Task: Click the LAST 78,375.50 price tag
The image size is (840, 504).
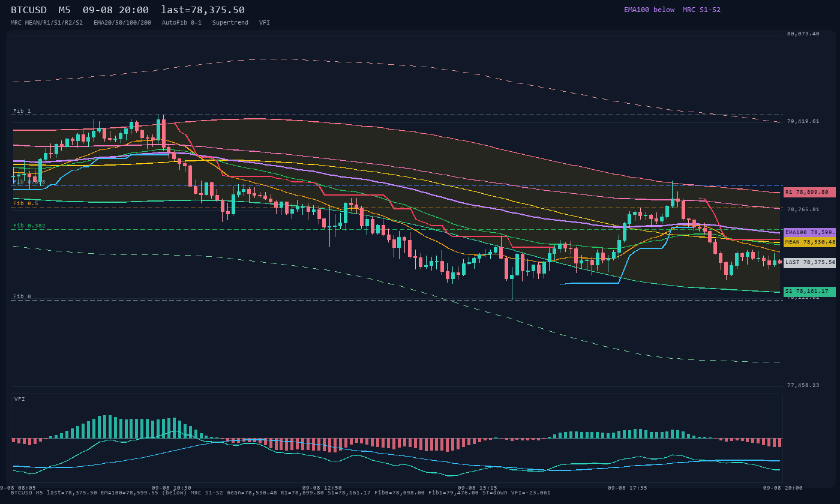Action: (809, 262)
